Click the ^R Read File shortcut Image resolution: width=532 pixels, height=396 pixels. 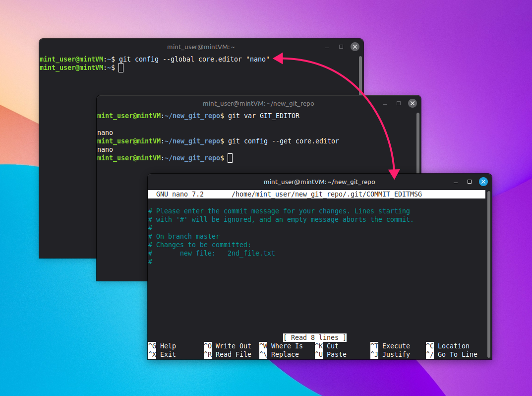(x=228, y=354)
